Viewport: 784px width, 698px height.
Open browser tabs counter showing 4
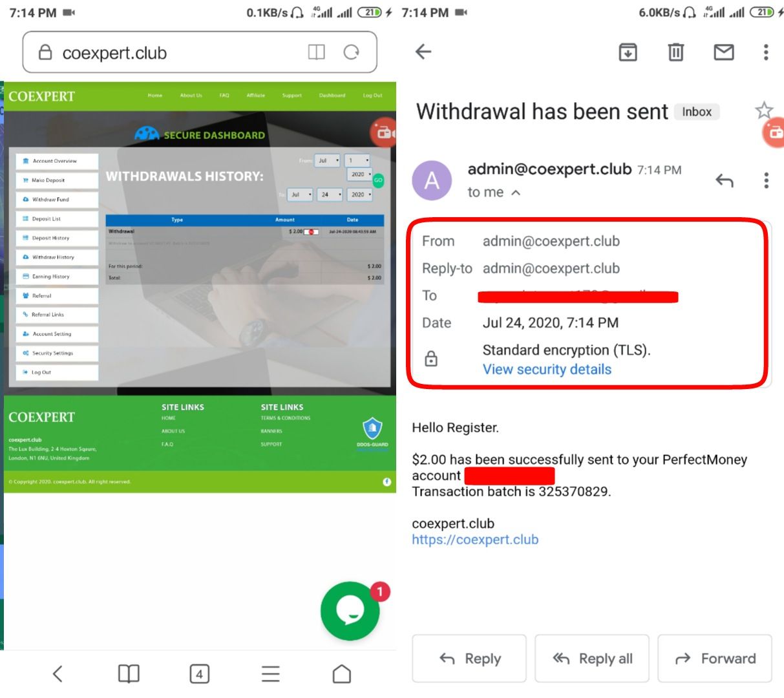pos(199,674)
